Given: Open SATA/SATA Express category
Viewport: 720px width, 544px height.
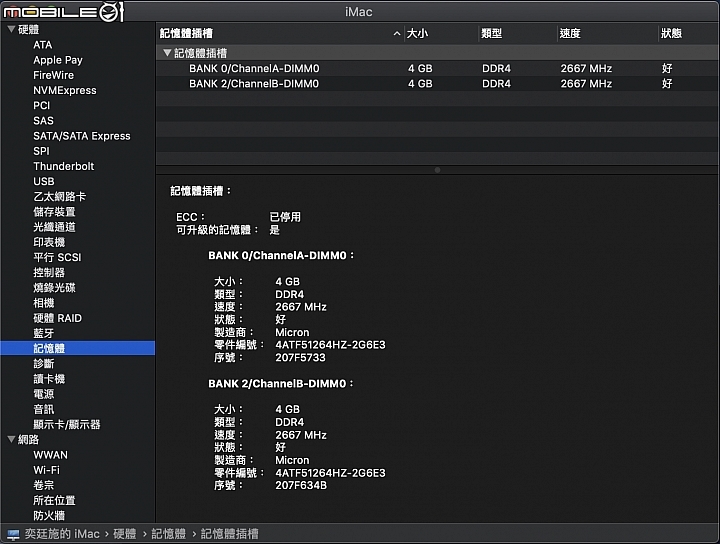Looking at the screenshot, I should (82, 136).
